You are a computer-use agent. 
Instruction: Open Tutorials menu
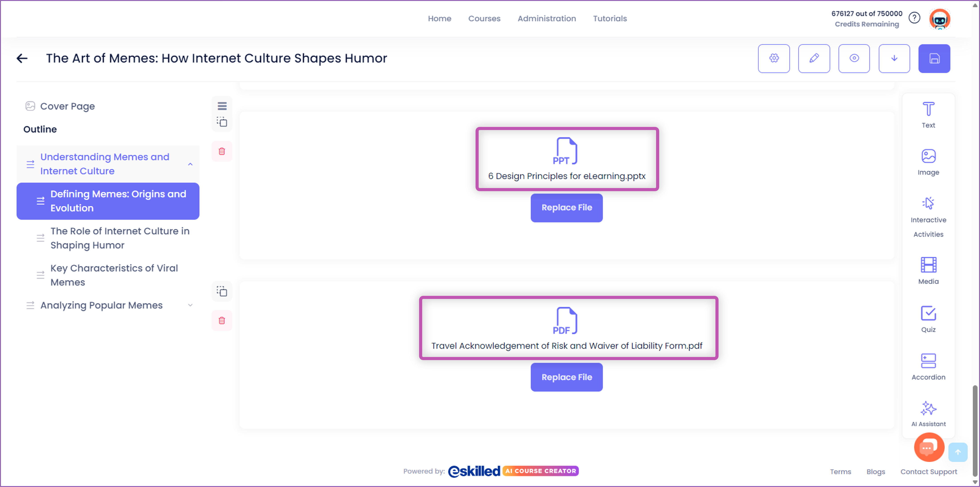coord(609,18)
